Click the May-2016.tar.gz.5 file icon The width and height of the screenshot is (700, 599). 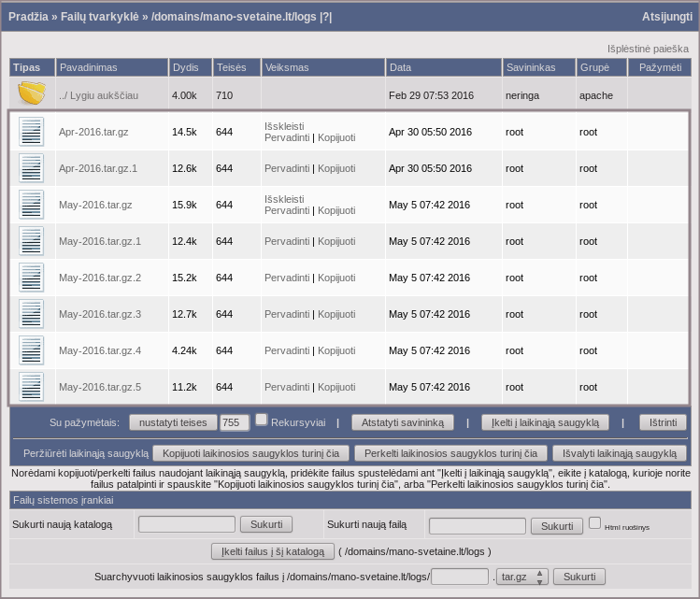[x=32, y=387]
